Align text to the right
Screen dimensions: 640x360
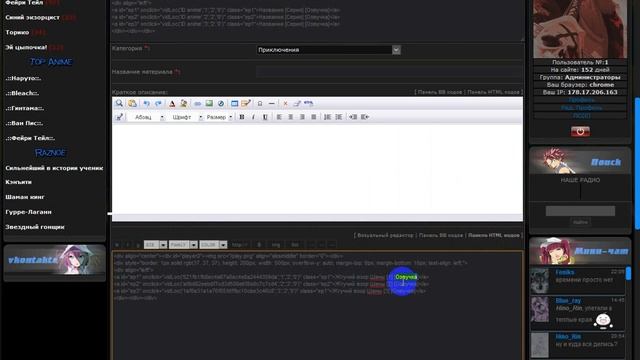pos(302,117)
